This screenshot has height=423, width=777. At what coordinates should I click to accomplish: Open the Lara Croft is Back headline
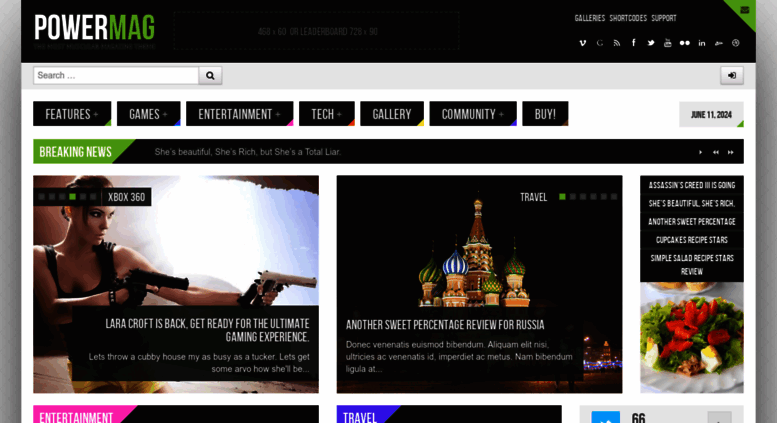207,330
